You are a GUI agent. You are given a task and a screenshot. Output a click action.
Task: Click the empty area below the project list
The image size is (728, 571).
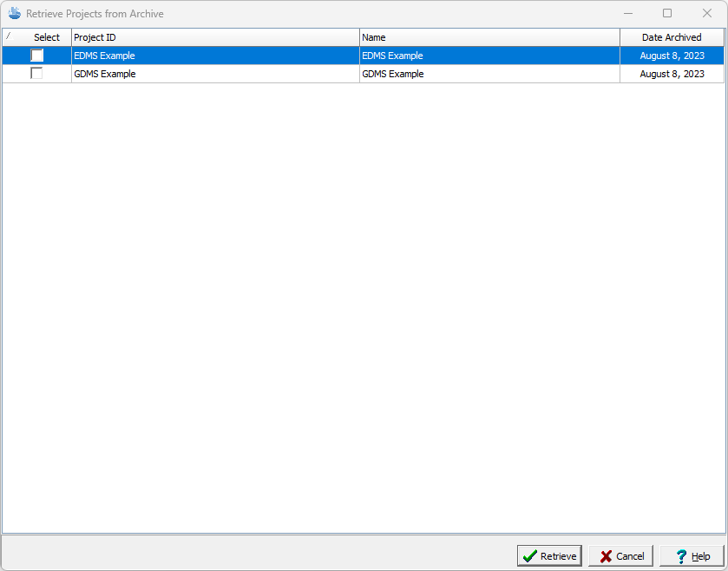[x=364, y=304]
